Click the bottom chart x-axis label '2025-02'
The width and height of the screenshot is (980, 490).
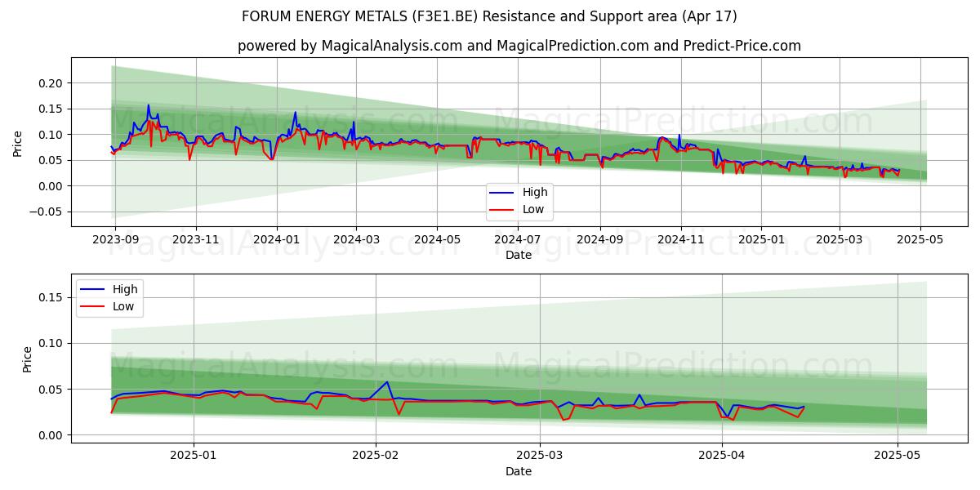375,455
